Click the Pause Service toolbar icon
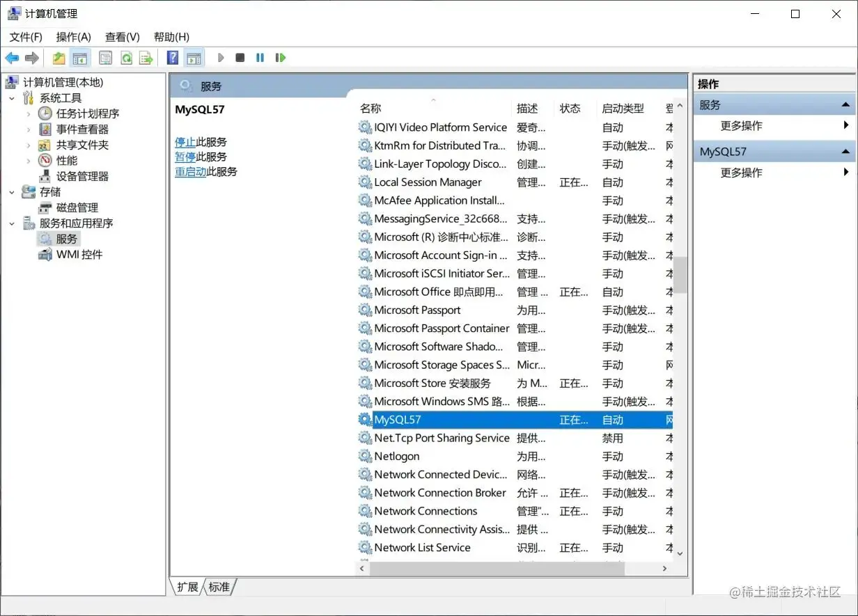 click(260, 58)
